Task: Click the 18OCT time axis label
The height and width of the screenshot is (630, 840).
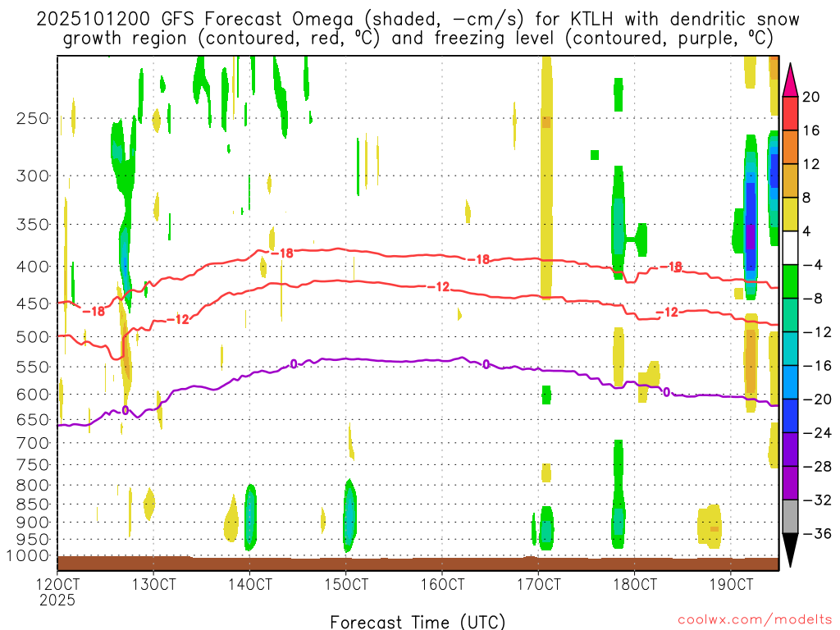Action: tap(635, 584)
